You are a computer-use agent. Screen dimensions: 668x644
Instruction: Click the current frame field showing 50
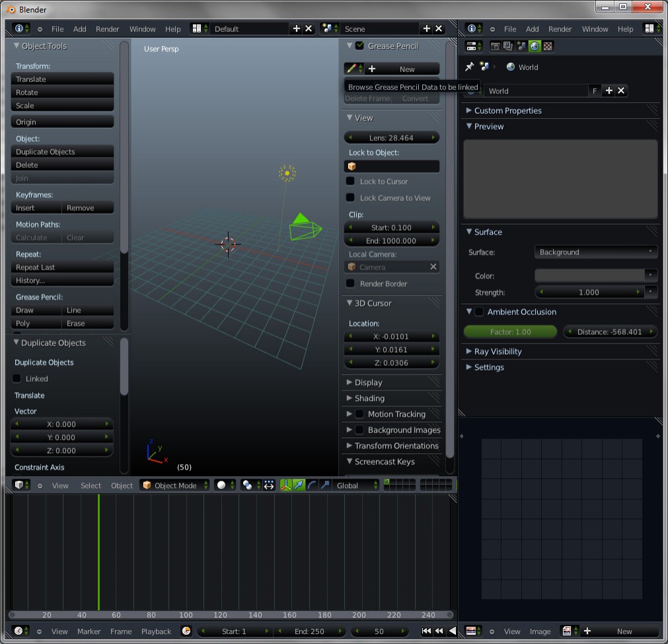[x=379, y=631]
